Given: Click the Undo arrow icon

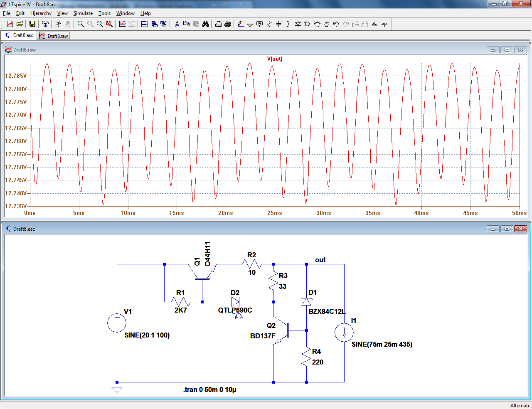Looking at the screenshot, I should [x=336, y=24].
